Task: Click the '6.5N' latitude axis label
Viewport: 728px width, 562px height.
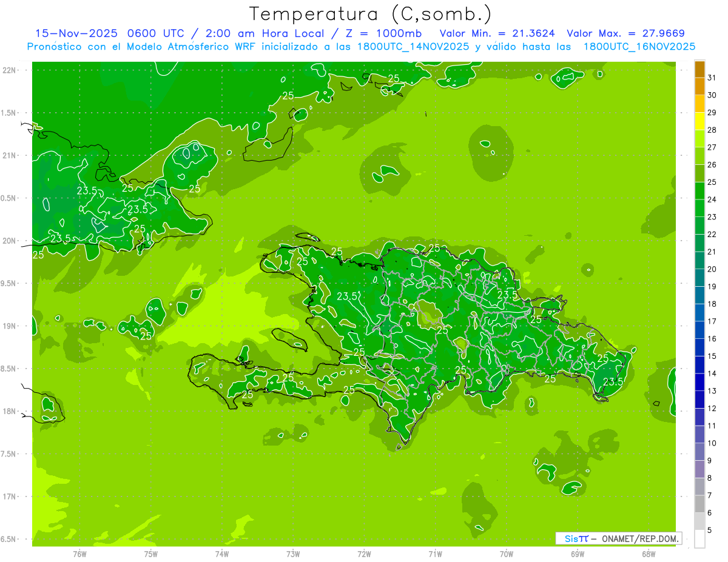Action: 8,539
